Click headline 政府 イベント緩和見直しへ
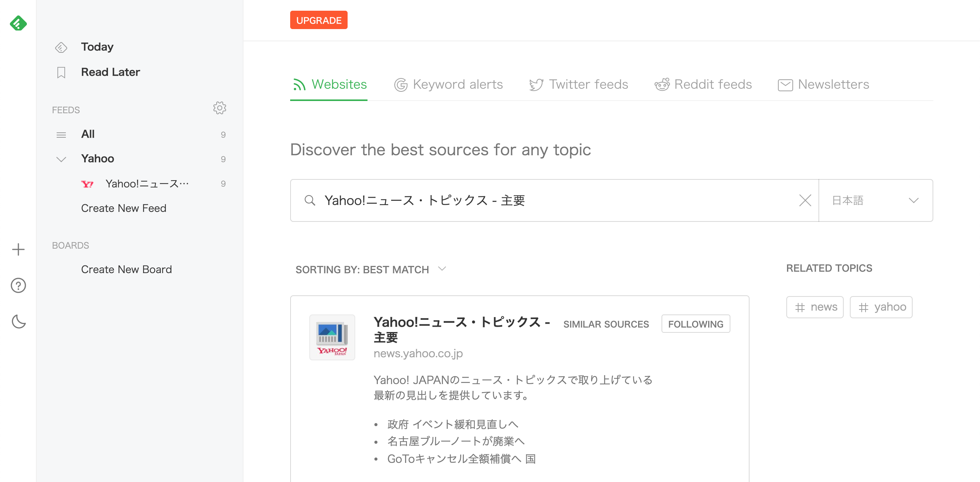The image size is (980, 482). tap(452, 424)
